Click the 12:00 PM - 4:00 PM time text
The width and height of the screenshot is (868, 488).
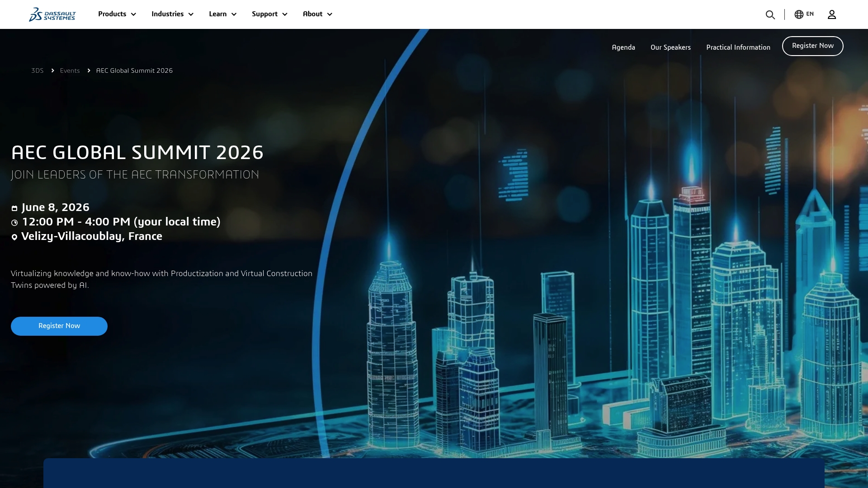pos(121,222)
